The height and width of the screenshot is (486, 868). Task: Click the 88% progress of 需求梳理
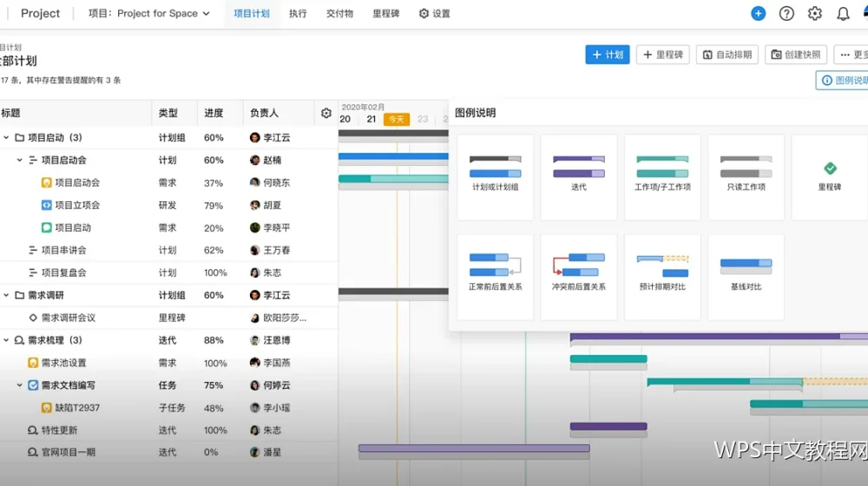tap(214, 340)
